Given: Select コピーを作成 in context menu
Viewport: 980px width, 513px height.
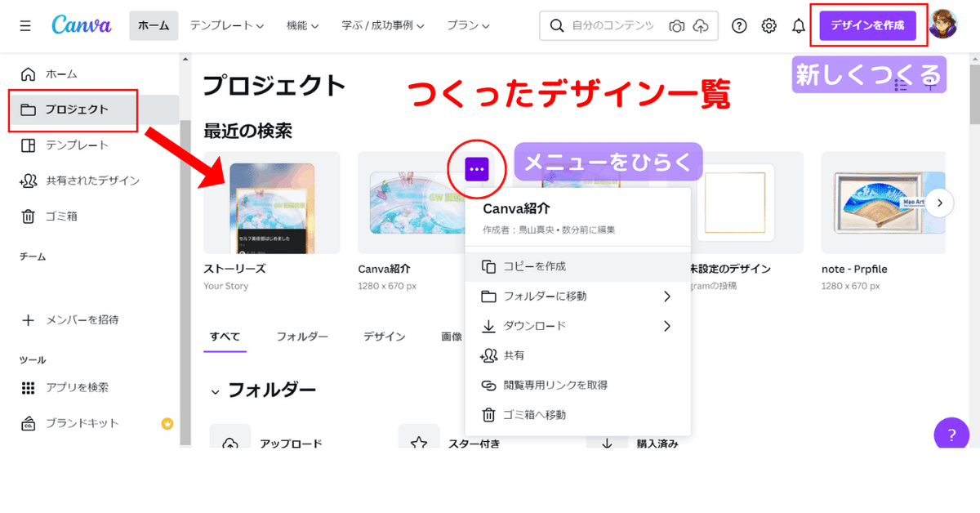Looking at the screenshot, I should (577, 266).
